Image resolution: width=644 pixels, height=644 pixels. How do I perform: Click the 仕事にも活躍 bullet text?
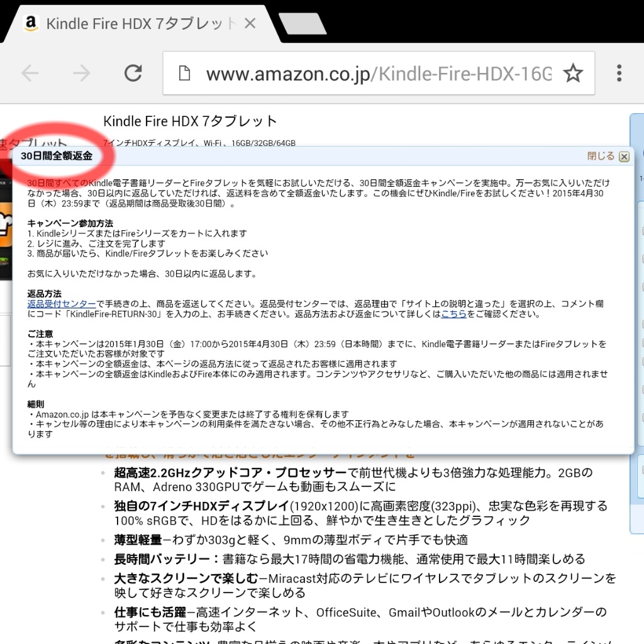coord(360,619)
